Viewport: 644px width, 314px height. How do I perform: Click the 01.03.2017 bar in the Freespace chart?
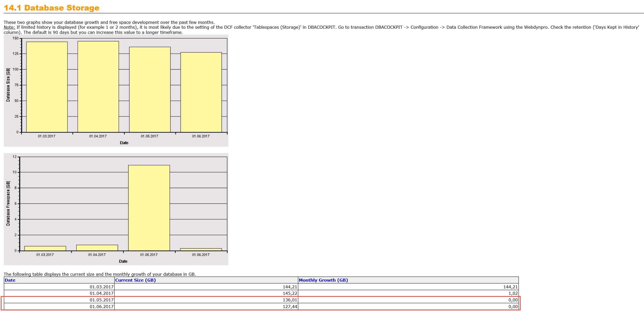(x=45, y=249)
